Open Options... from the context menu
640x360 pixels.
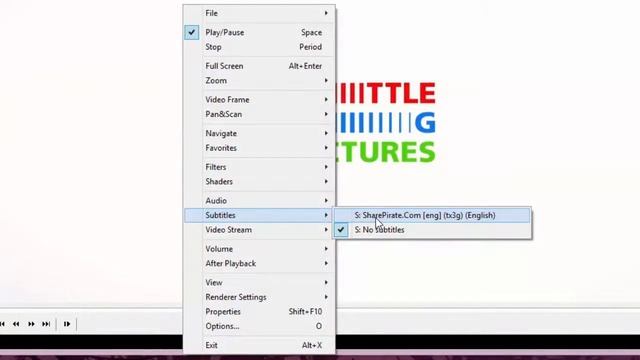[x=259, y=327]
